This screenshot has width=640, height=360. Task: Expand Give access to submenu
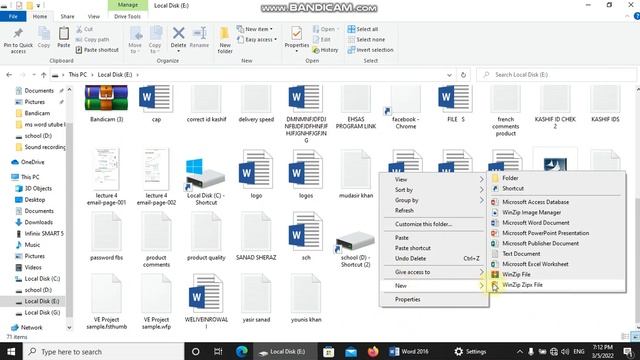click(x=434, y=272)
